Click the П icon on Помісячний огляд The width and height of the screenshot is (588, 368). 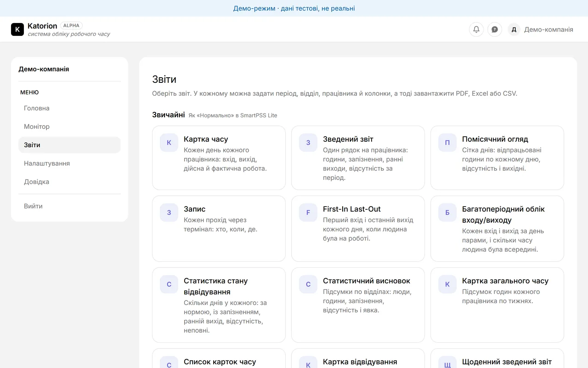click(x=447, y=143)
